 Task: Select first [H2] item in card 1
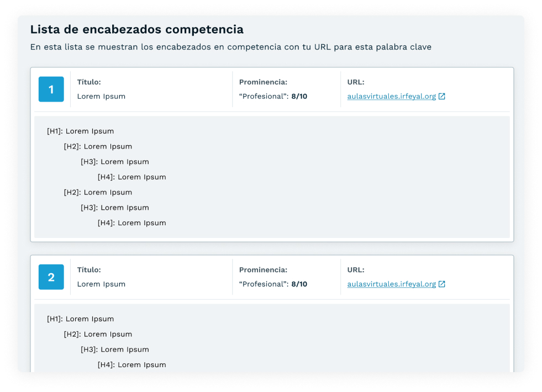point(98,146)
